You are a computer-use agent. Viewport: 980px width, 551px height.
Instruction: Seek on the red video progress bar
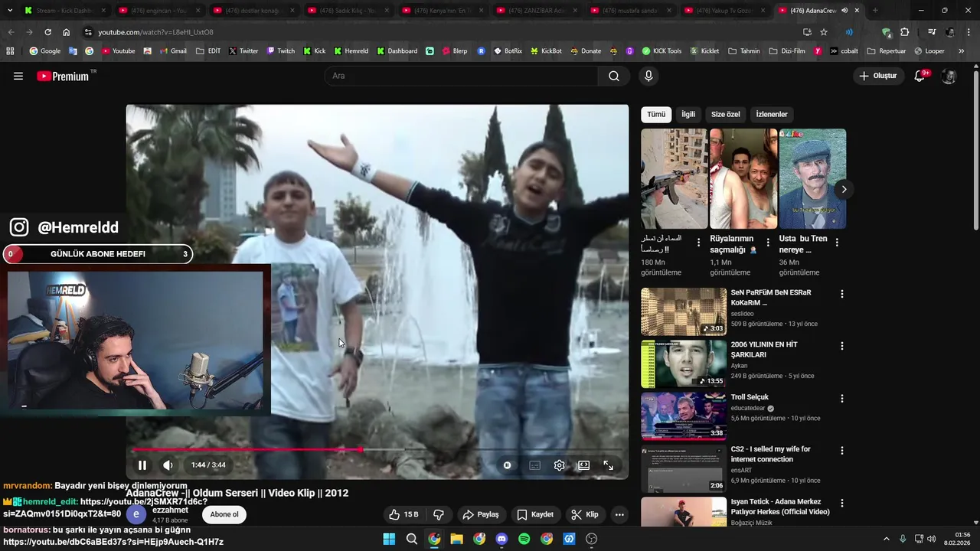tap(377, 450)
